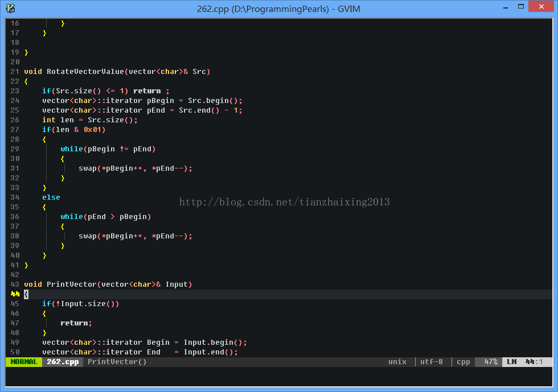This screenshot has height=392, width=558.
Task: Click the 262.cpp filename in status line
Action: (x=63, y=362)
